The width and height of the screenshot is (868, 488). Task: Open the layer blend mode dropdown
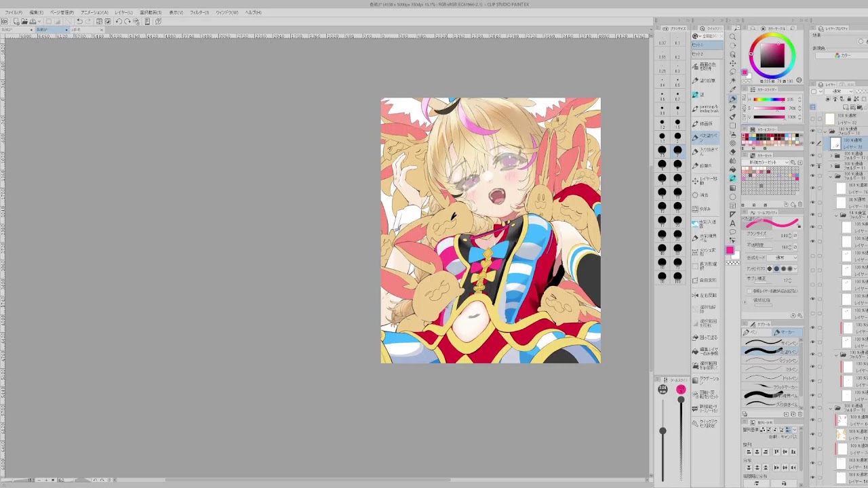840,91
